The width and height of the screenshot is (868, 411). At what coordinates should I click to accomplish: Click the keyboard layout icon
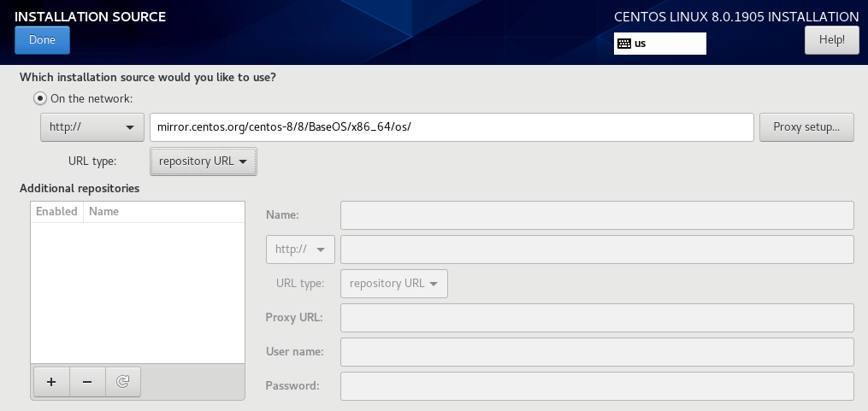[623, 44]
